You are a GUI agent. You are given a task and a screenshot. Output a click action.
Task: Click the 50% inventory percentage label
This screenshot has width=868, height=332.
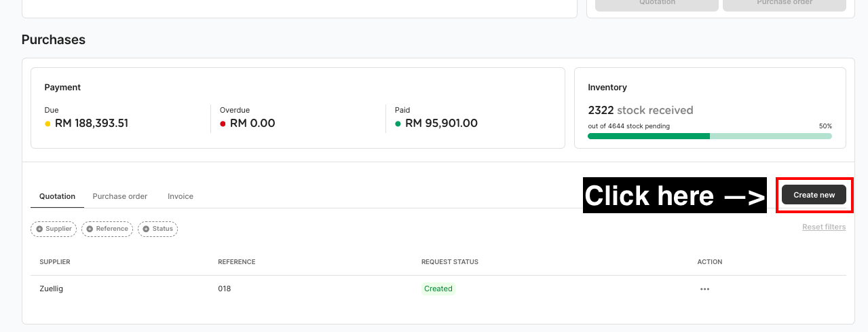(825, 126)
